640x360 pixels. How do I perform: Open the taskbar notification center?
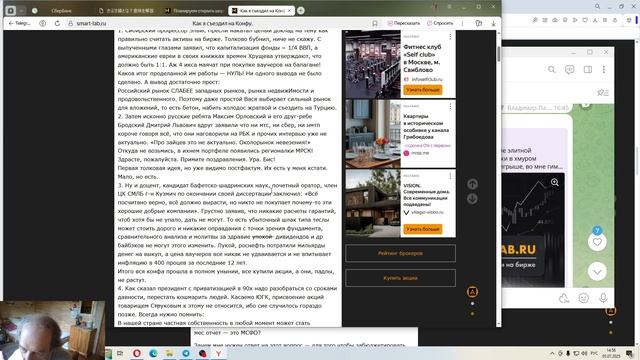630,353
